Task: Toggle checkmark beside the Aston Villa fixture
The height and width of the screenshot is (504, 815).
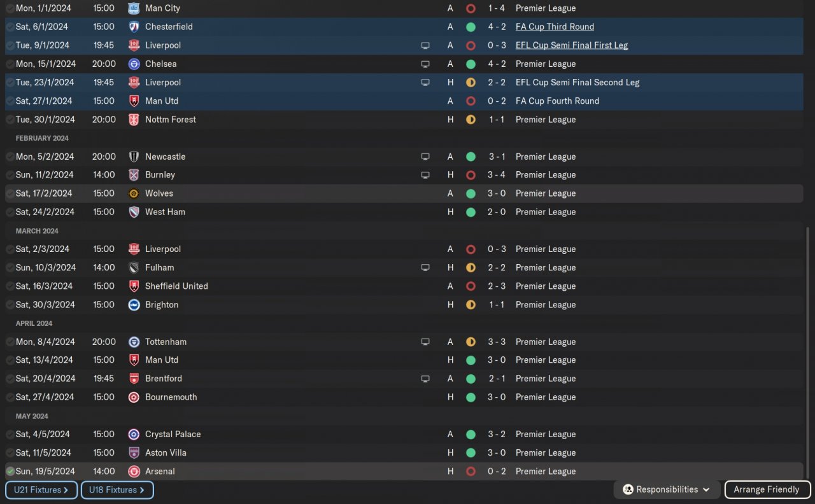Action: coord(10,453)
